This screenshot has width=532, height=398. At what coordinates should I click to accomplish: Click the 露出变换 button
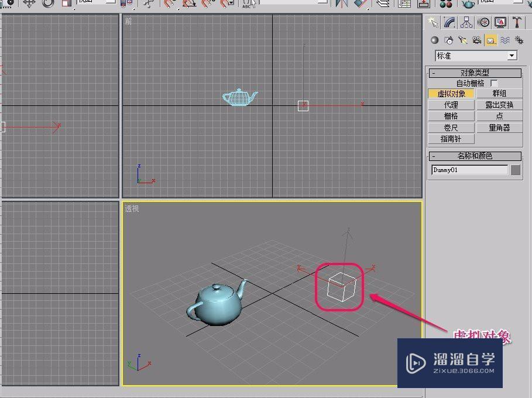(x=499, y=105)
